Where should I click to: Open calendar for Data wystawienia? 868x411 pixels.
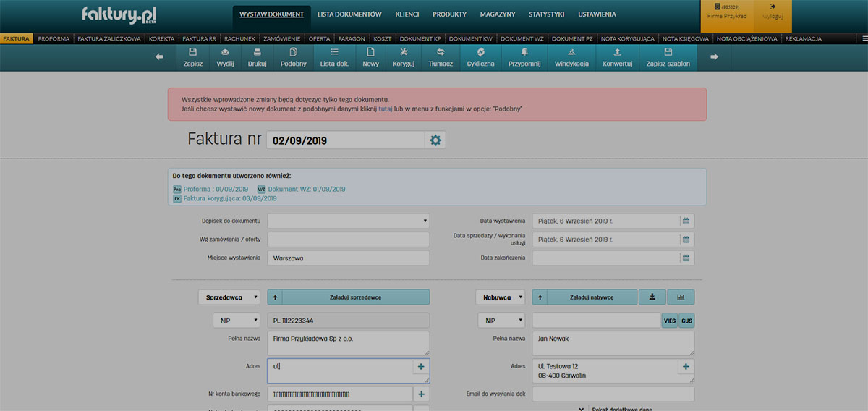686,221
